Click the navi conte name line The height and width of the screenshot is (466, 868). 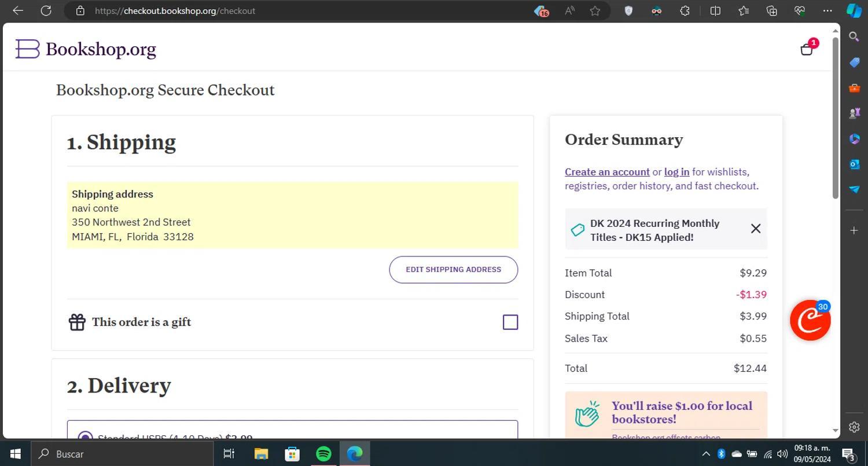click(x=95, y=208)
